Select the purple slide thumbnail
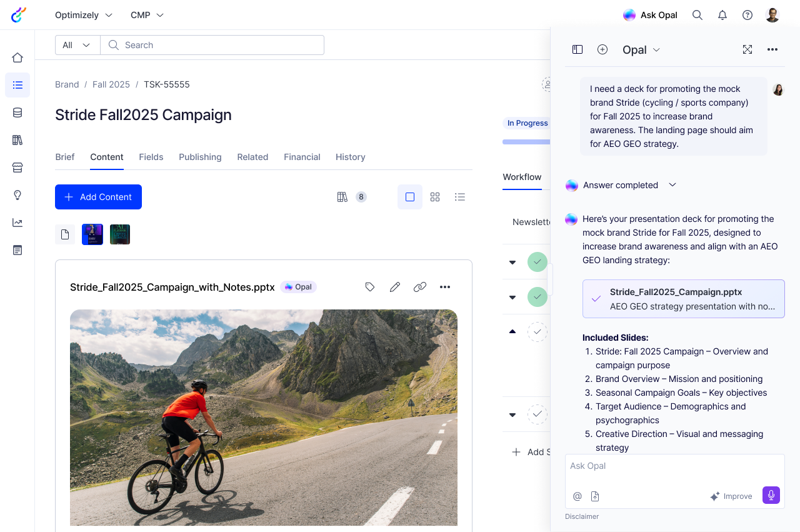 [92, 234]
